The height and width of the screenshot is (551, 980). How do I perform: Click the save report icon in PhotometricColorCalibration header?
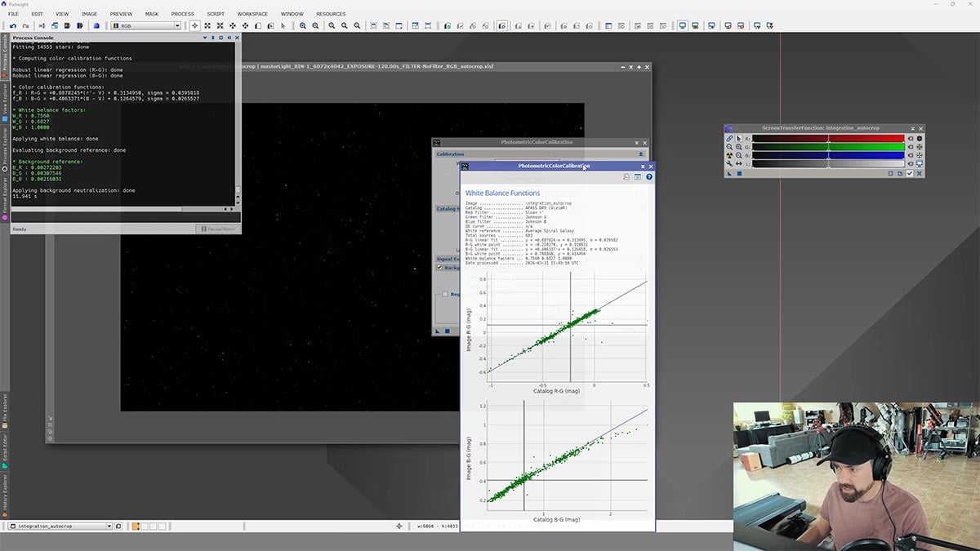(626, 176)
